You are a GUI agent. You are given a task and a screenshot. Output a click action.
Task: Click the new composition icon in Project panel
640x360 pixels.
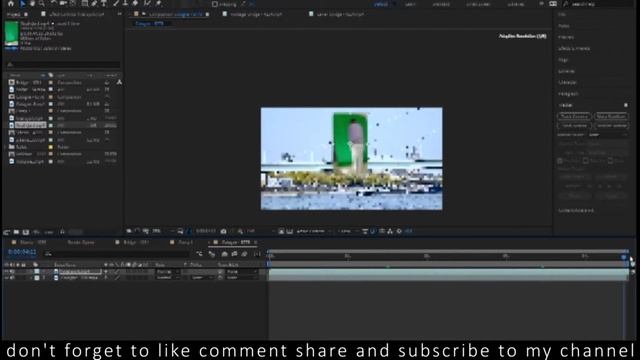(26, 232)
